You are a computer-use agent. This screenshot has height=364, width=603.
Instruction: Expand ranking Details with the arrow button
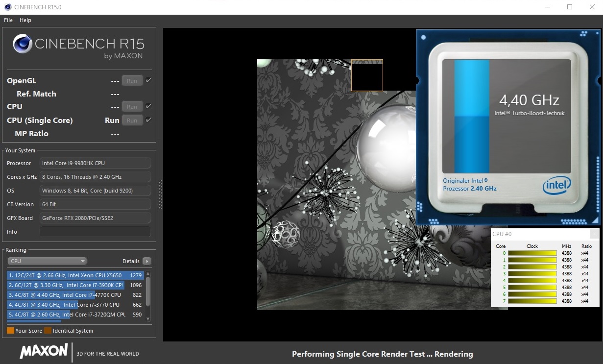pos(146,261)
